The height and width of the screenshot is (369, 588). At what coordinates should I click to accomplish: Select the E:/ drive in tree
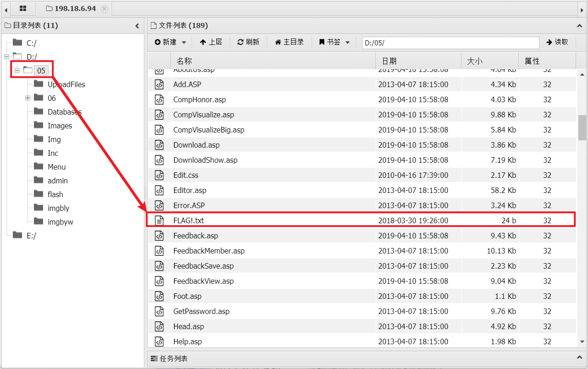(31, 236)
